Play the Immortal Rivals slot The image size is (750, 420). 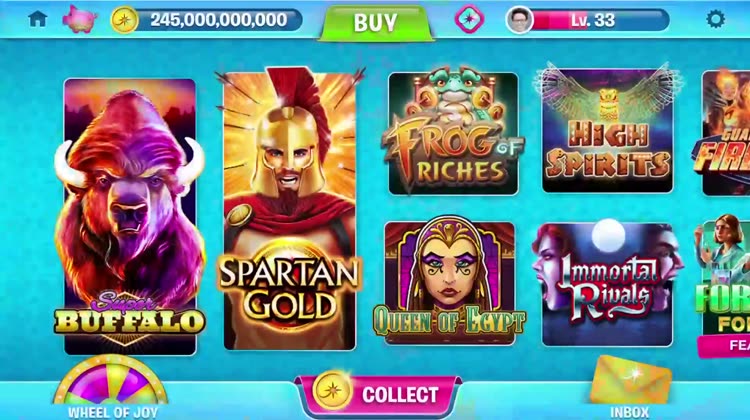pos(607,283)
